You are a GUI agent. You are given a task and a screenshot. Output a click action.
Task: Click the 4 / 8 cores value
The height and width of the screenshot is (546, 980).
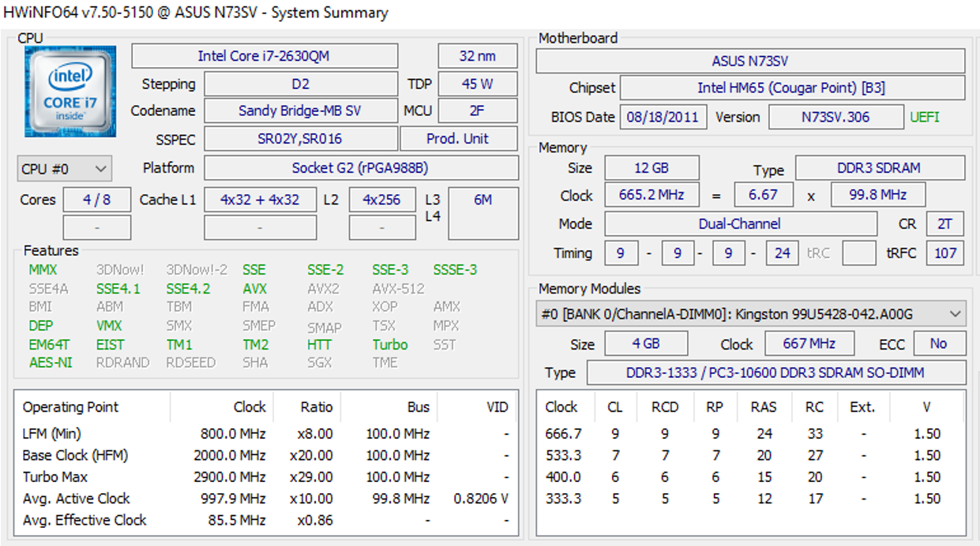[x=97, y=200]
